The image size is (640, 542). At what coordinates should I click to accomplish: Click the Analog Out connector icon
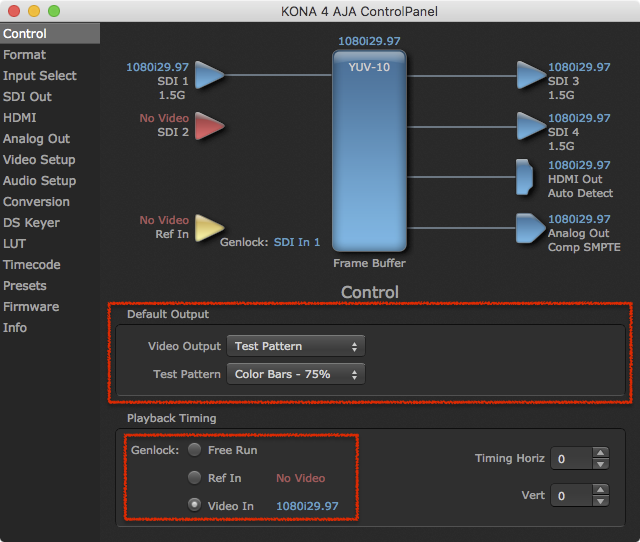tap(530, 228)
